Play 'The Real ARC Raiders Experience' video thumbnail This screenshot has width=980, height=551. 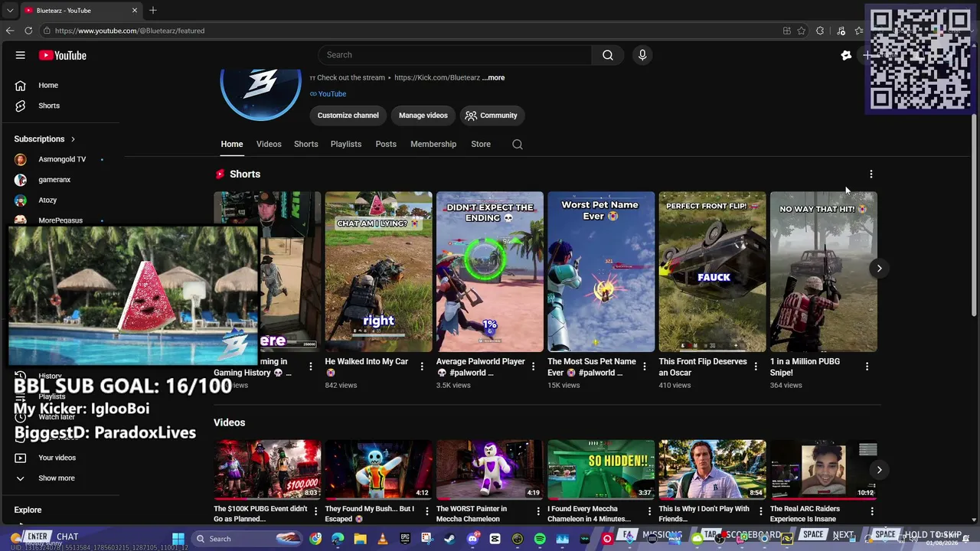(824, 469)
